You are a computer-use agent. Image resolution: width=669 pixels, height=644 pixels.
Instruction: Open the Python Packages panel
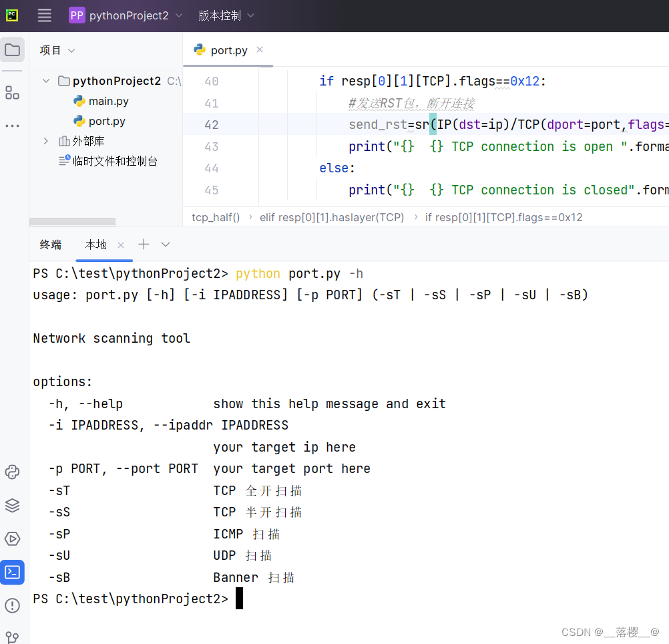coord(13,506)
